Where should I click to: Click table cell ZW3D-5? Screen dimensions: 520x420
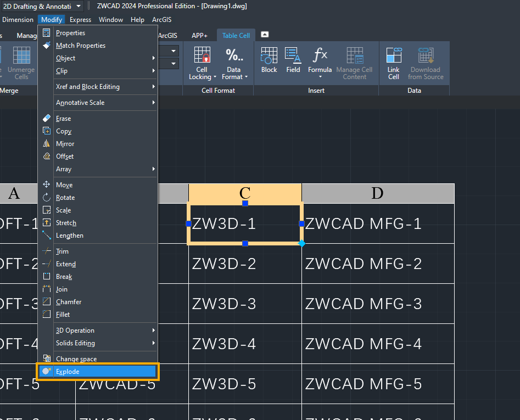[245, 384]
